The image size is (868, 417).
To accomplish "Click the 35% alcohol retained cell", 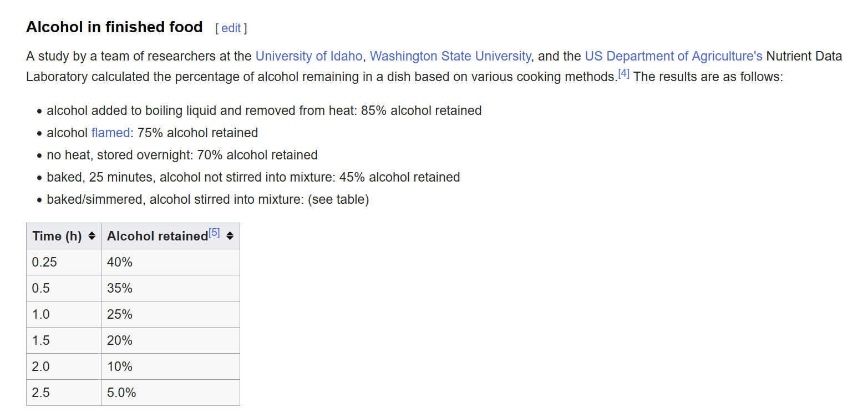I will [x=120, y=288].
